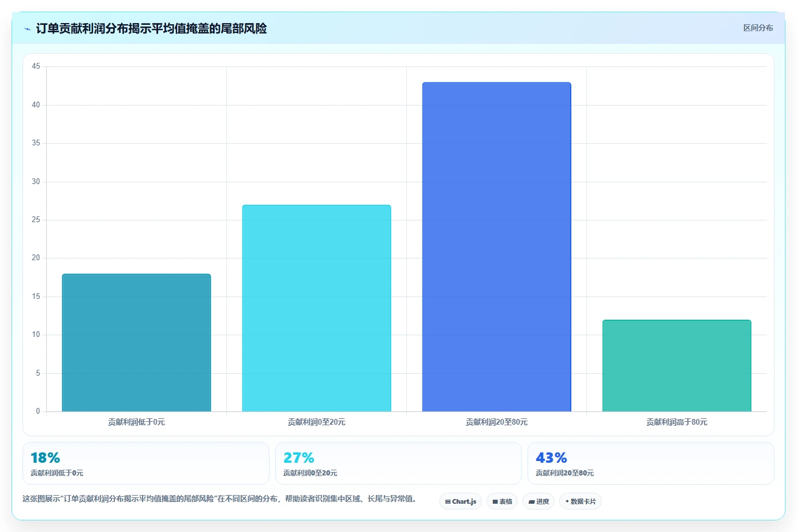Click the Chart.js tag chip
This screenshot has height=532, width=797.
[x=461, y=501]
